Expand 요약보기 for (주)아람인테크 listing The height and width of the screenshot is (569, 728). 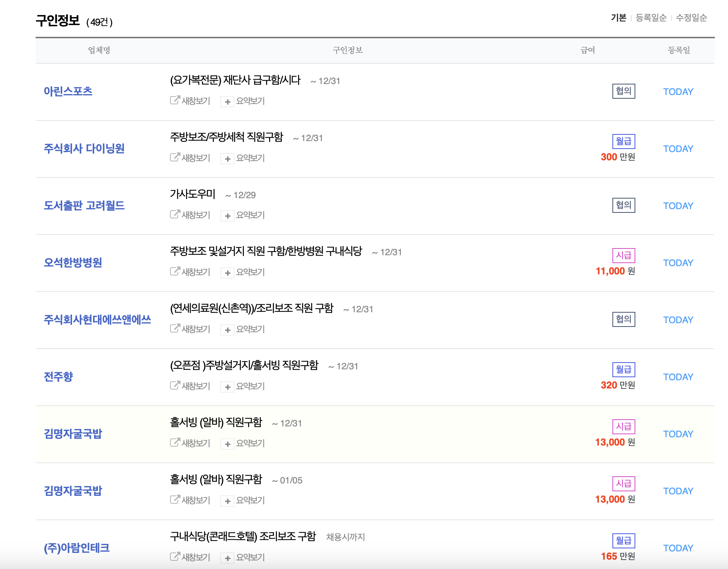tap(243, 557)
